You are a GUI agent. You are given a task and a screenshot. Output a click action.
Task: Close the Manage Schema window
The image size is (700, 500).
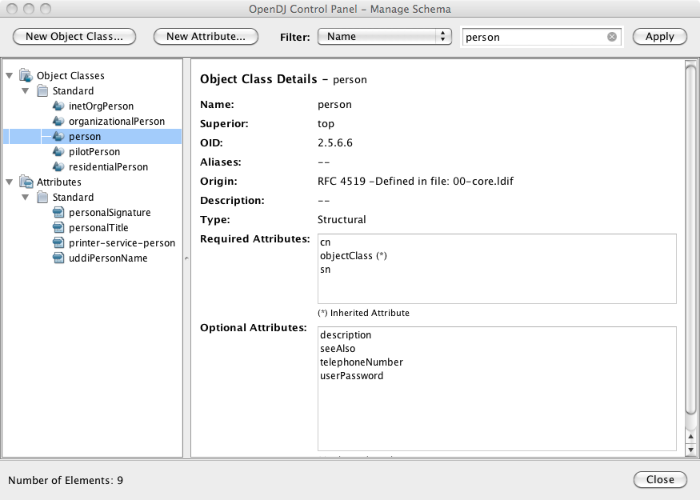click(x=660, y=479)
